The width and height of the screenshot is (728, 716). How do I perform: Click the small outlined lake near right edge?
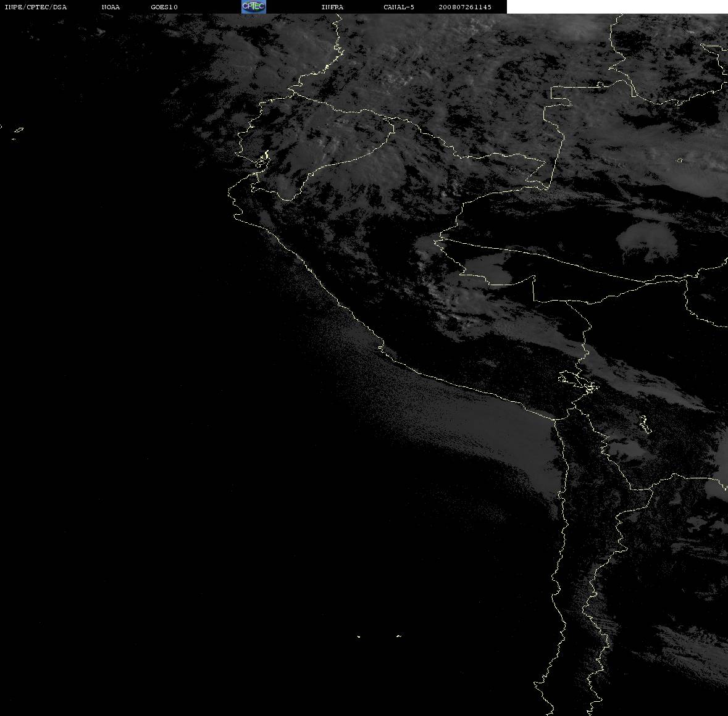[x=679, y=160]
